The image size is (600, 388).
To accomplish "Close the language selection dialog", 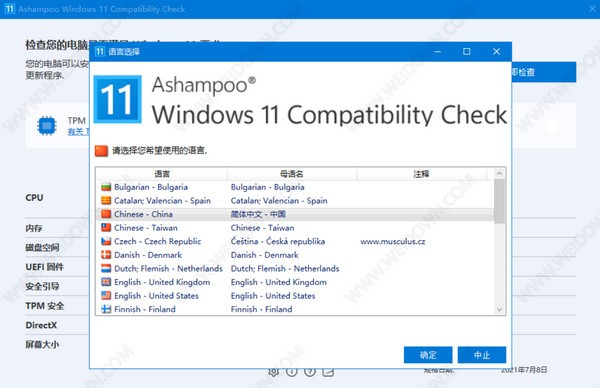I will point(496,52).
